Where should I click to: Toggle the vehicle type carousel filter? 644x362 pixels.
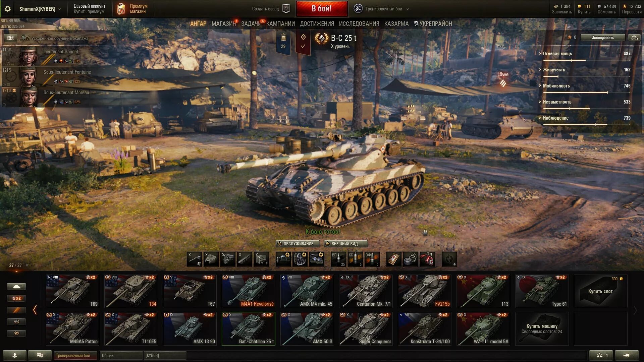16,287
